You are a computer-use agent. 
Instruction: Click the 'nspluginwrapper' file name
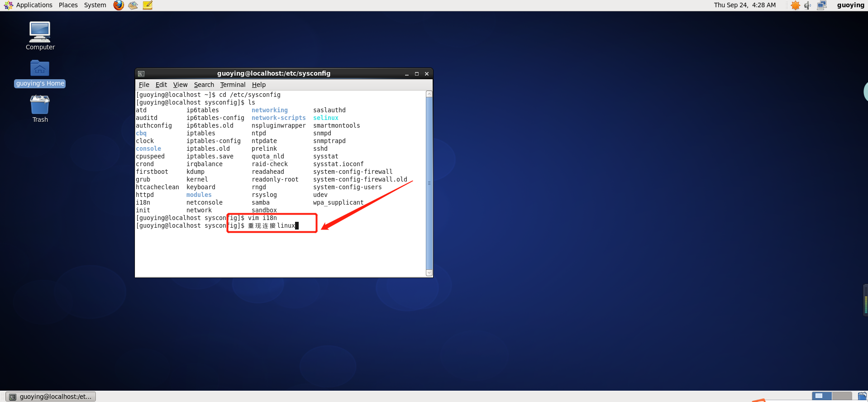(279, 125)
